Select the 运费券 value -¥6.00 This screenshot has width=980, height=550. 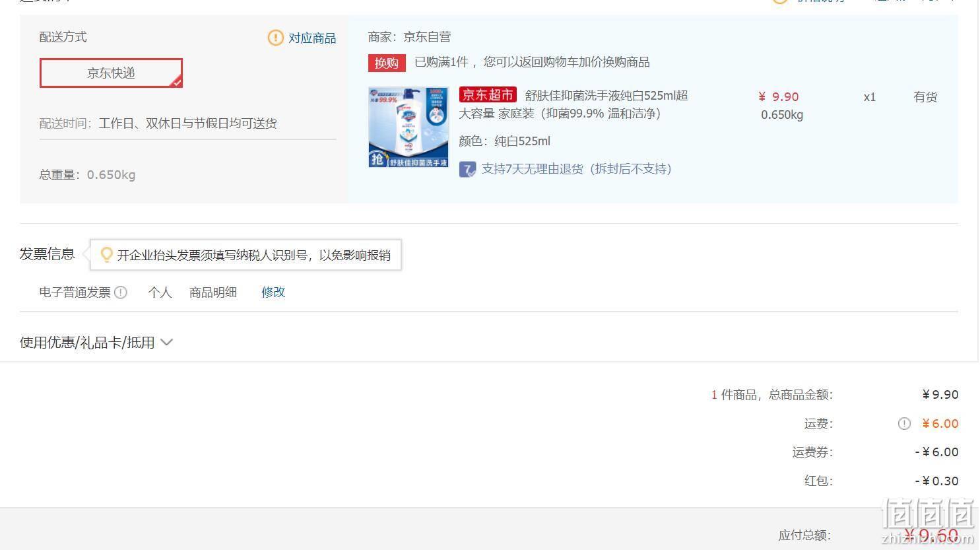click(x=936, y=452)
